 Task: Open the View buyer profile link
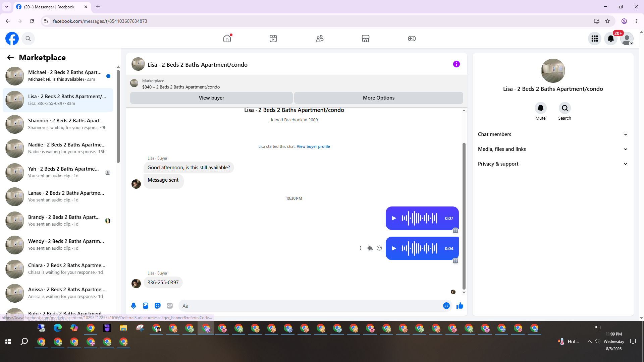point(313,146)
